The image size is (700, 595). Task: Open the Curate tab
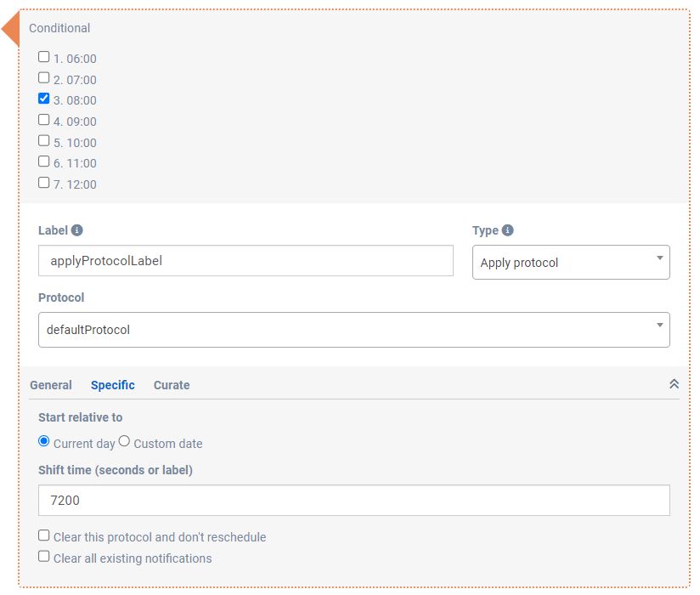click(x=172, y=385)
